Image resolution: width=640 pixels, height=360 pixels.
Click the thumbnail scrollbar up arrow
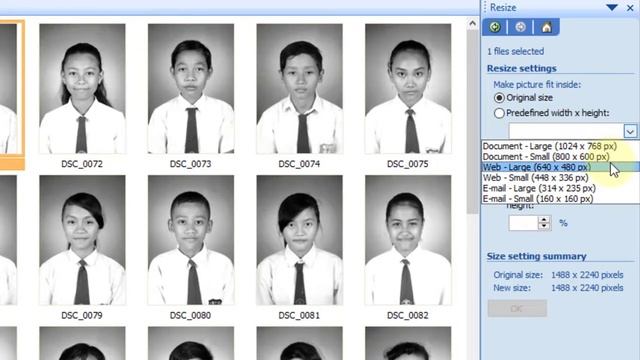pyautogui.click(x=473, y=24)
